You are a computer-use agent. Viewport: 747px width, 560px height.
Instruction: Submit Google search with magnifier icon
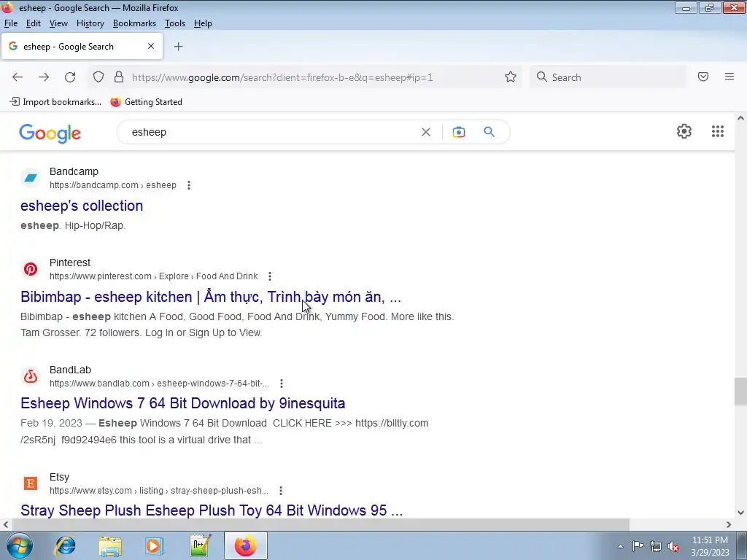coord(489,132)
